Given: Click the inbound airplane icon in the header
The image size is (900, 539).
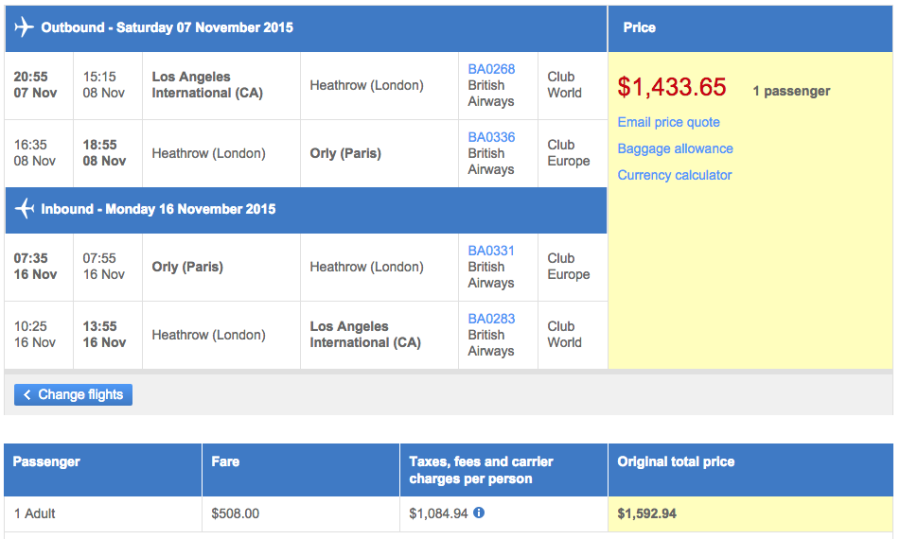Looking at the screenshot, I should pyautogui.click(x=24, y=209).
